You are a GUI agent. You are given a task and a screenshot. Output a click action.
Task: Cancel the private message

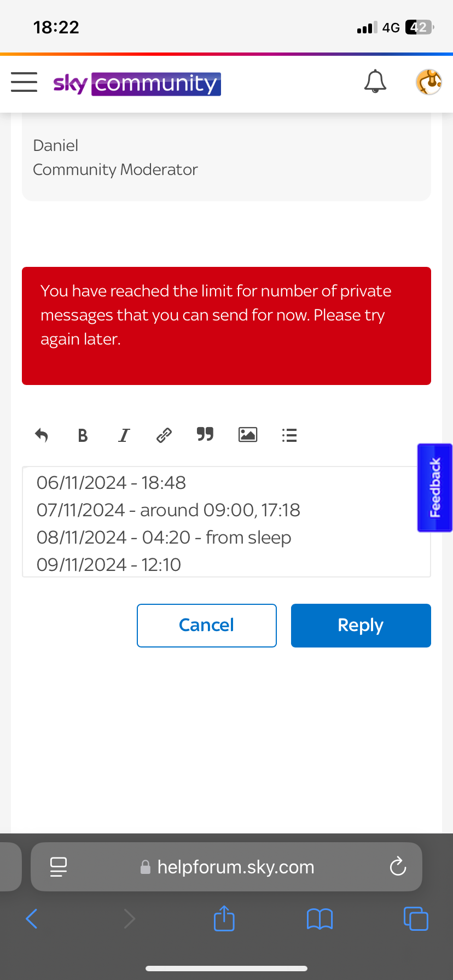[x=206, y=625]
